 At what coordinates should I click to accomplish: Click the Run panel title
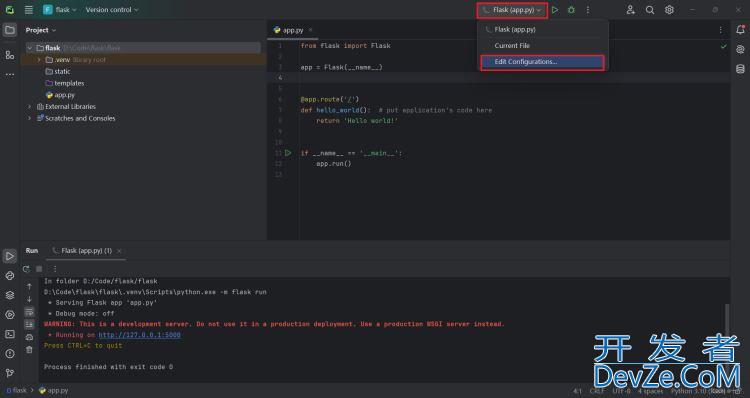point(32,251)
